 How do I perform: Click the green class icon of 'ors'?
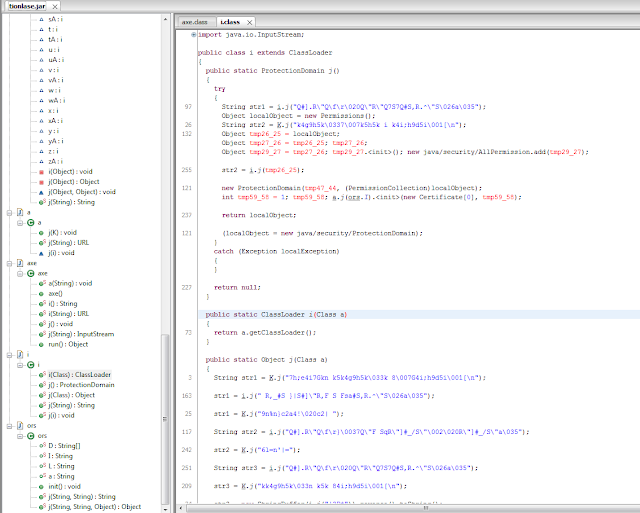(x=31, y=436)
